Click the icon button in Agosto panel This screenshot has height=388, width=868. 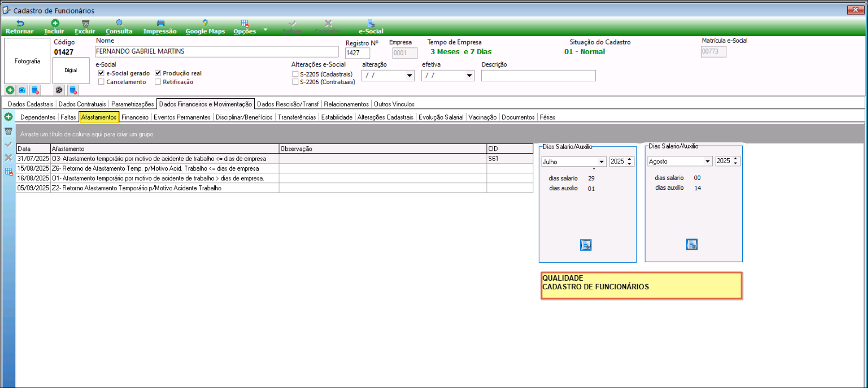692,245
